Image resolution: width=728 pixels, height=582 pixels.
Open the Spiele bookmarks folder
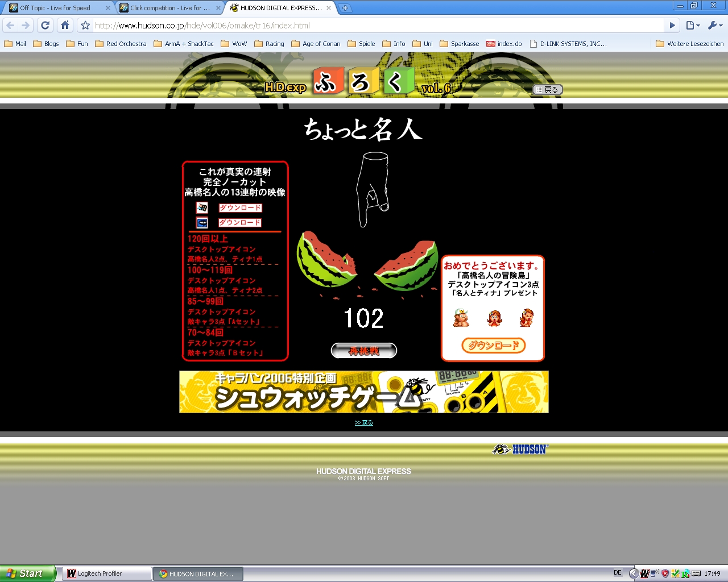(361, 44)
